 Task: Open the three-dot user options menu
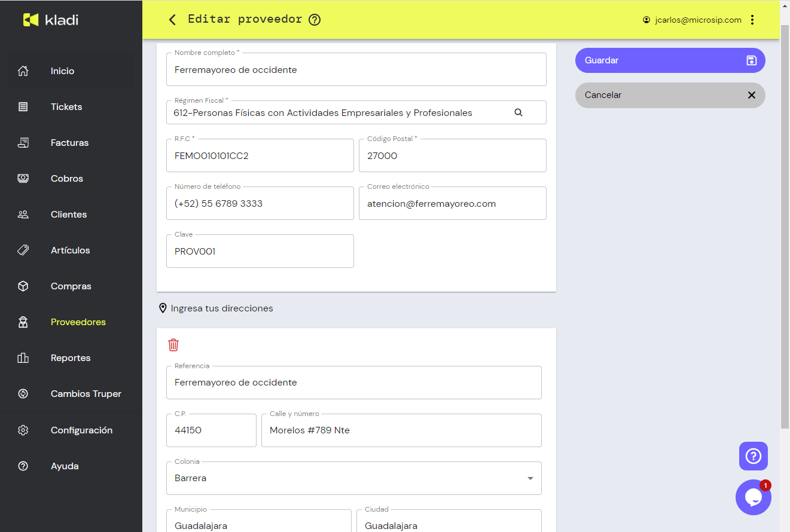(752, 20)
